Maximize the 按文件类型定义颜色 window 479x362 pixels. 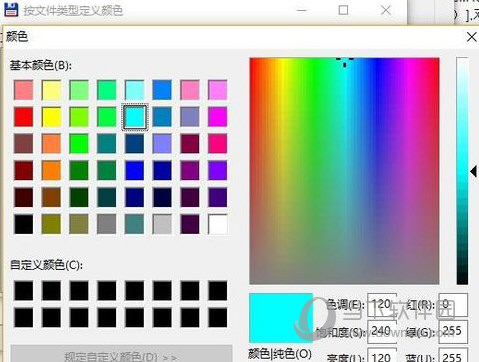click(x=343, y=10)
